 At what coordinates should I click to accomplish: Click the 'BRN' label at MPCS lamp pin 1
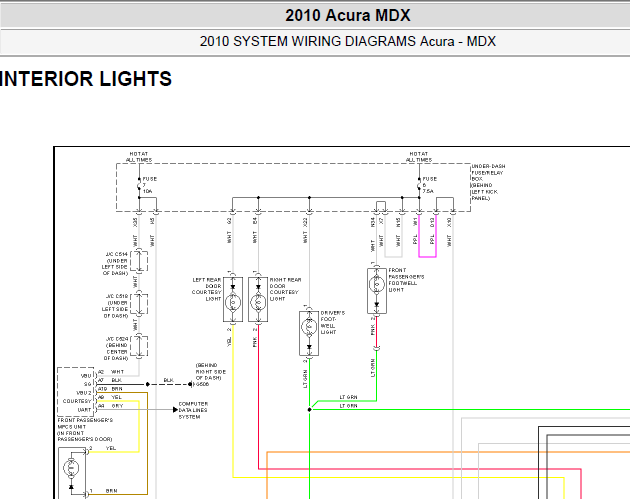(x=111, y=491)
